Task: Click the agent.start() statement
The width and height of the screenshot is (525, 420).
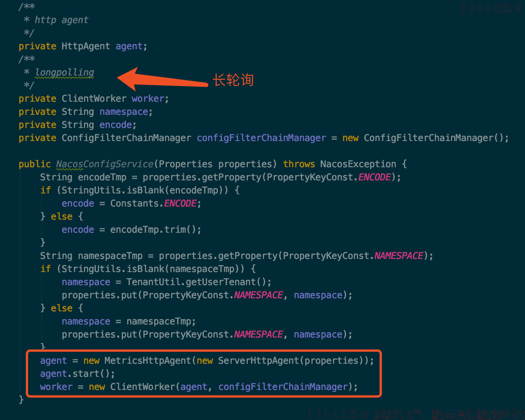Action: (77, 374)
